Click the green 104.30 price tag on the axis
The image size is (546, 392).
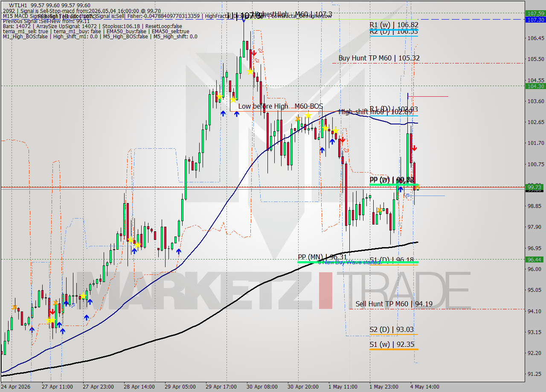click(x=535, y=86)
